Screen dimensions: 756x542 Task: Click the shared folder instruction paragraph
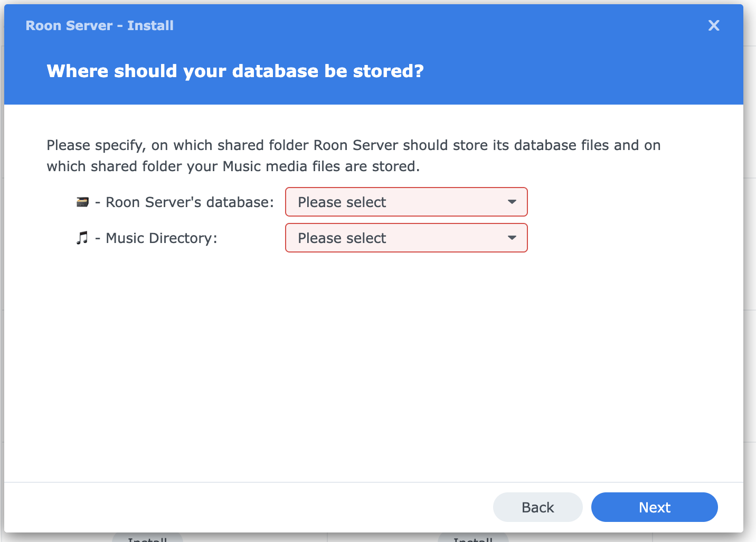click(x=353, y=155)
